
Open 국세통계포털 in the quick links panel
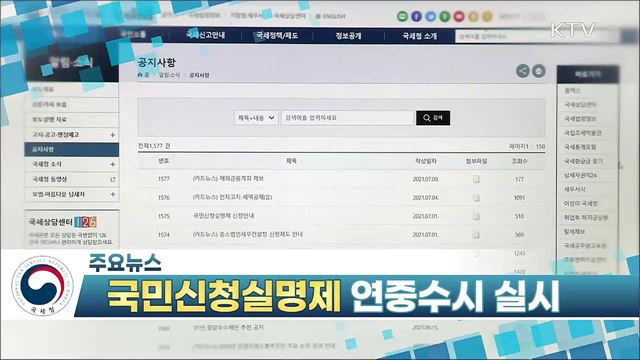[x=580, y=147]
